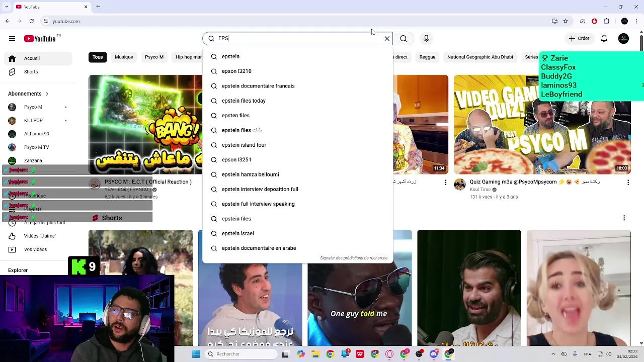Close the YouTube browser tab

pyautogui.click(x=86, y=7)
